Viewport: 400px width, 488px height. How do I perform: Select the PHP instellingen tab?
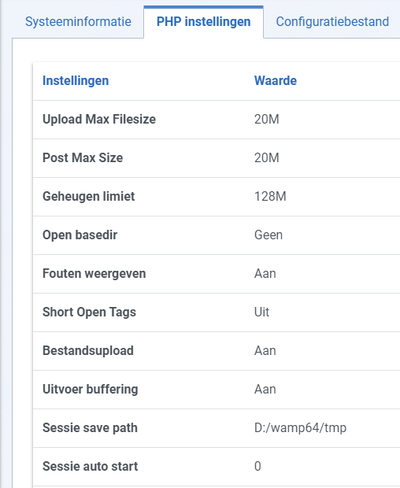point(204,22)
